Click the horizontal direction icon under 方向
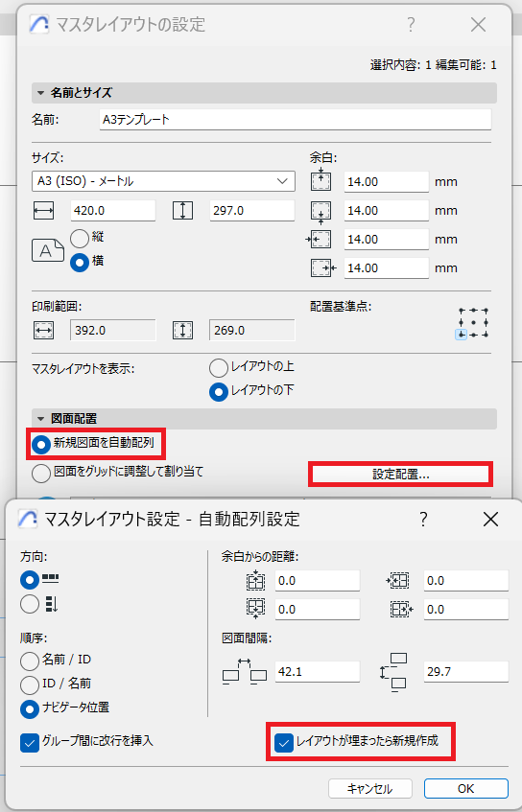 tap(50, 578)
